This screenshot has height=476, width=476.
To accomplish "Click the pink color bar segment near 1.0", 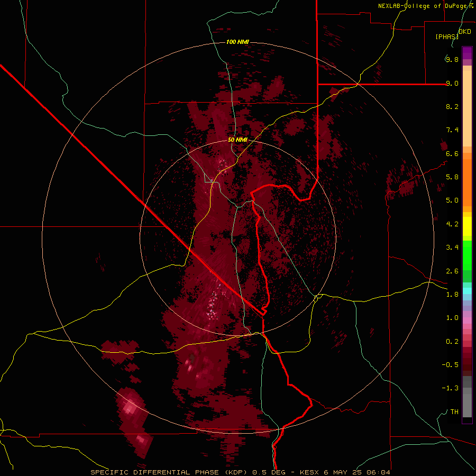I will pos(467,321).
